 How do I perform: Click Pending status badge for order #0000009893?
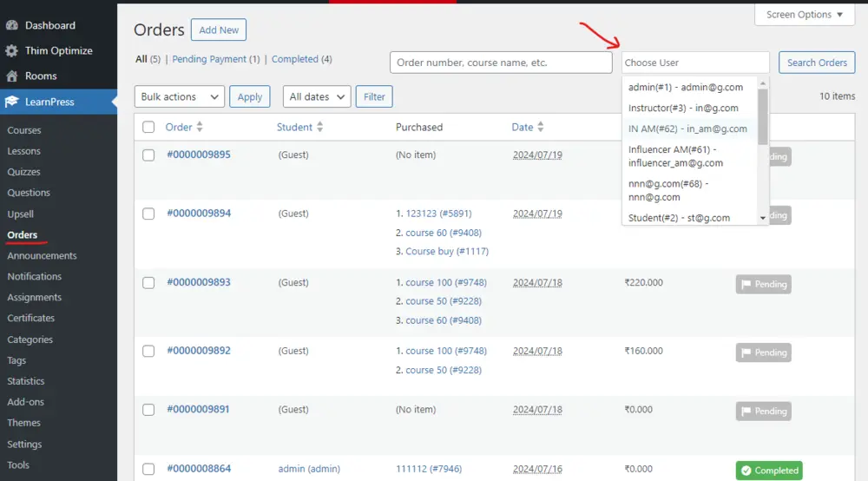(x=763, y=285)
